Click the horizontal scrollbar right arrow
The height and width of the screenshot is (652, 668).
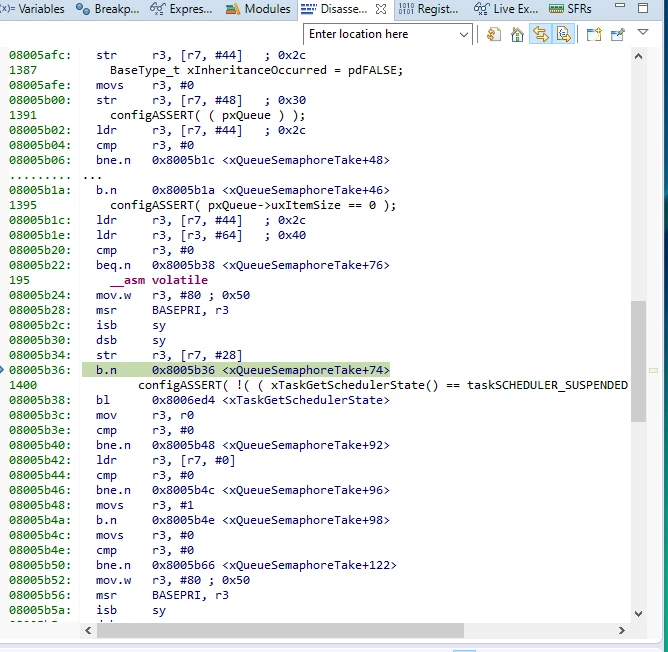(x=622, y=630)
